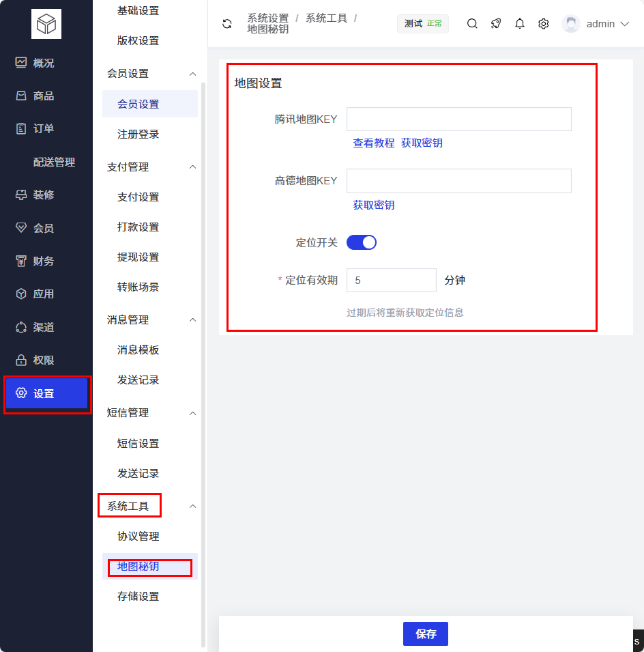Open the admin account dropdown arrow

624,24
